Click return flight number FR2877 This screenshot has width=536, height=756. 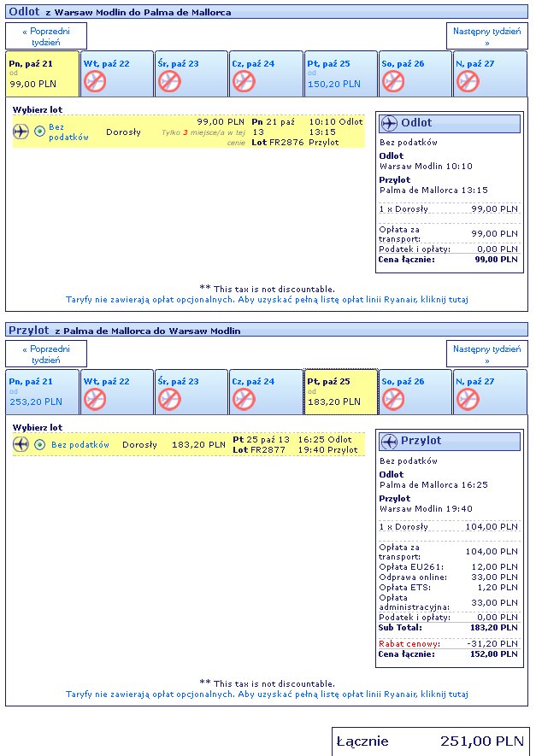[268, 450]
